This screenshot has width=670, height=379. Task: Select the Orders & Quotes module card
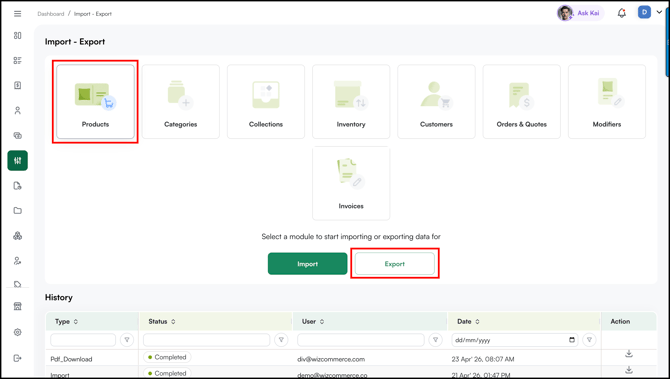pyautogui.click(x=522, y=102)
